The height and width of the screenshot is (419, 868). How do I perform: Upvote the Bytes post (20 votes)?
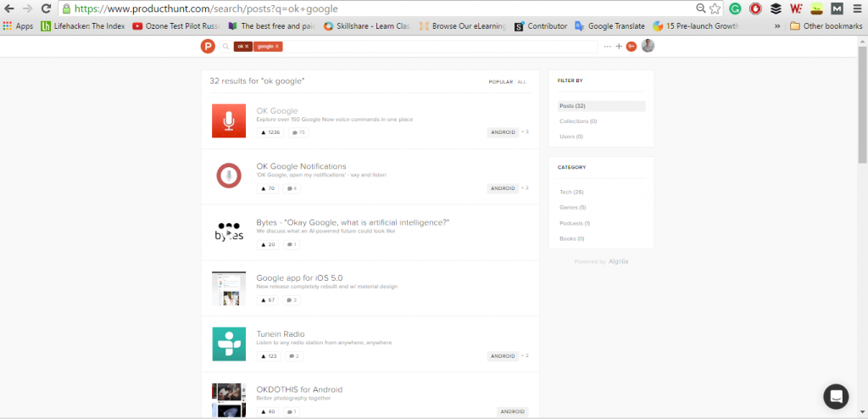(x=268, y=244)
